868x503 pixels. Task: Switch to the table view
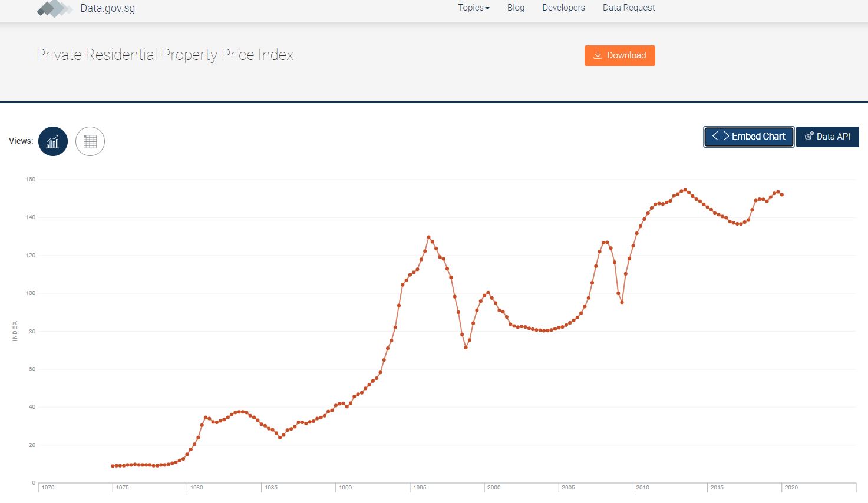[90, 141]
